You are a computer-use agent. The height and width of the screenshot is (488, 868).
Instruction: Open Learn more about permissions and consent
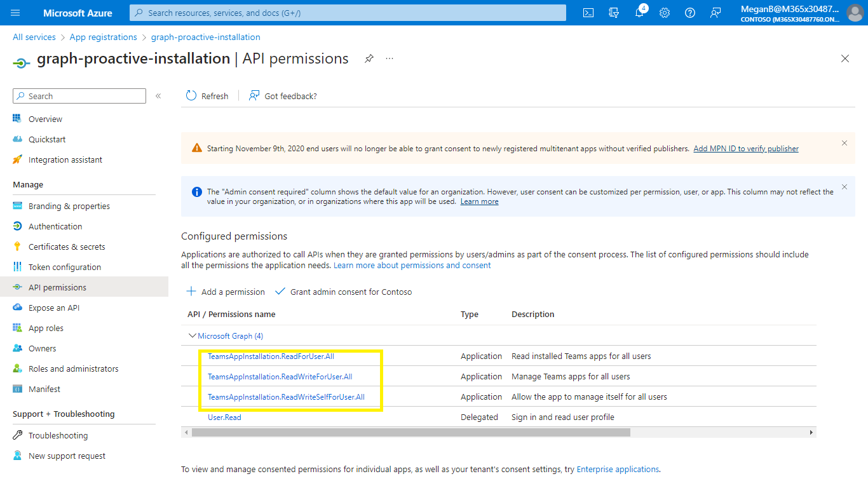pyautogui.click(x=412, y=265)
